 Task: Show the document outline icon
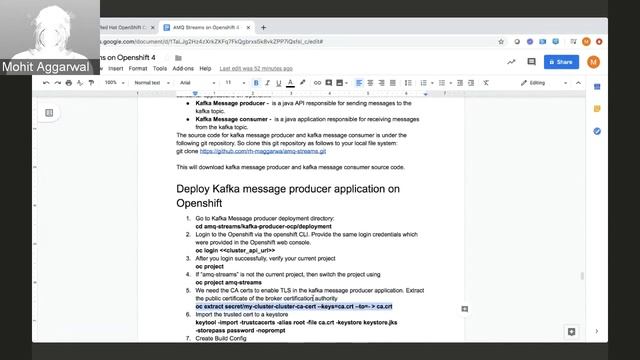[x=49, y=113]
